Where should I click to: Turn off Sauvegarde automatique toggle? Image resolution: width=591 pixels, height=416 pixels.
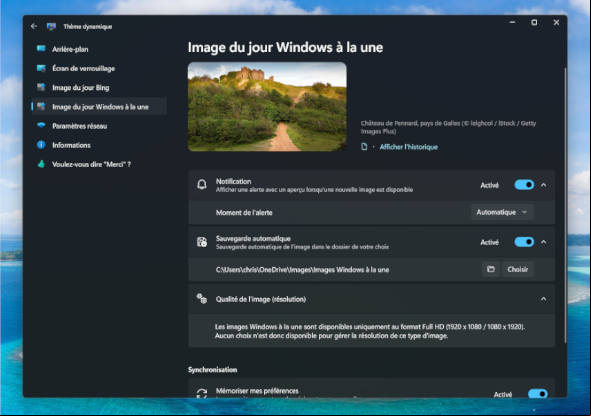524,242
